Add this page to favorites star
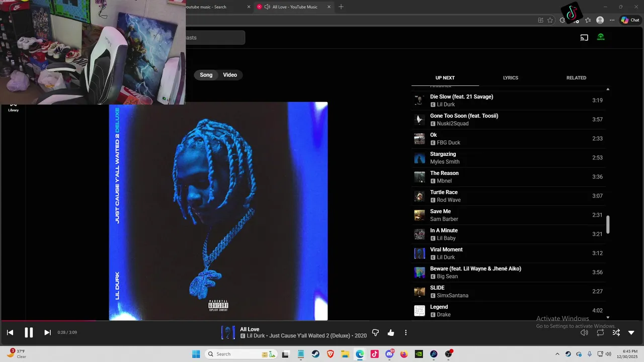The width and height of the screenshot is (644, 362). pyautogui.click(x=550, y=20)
